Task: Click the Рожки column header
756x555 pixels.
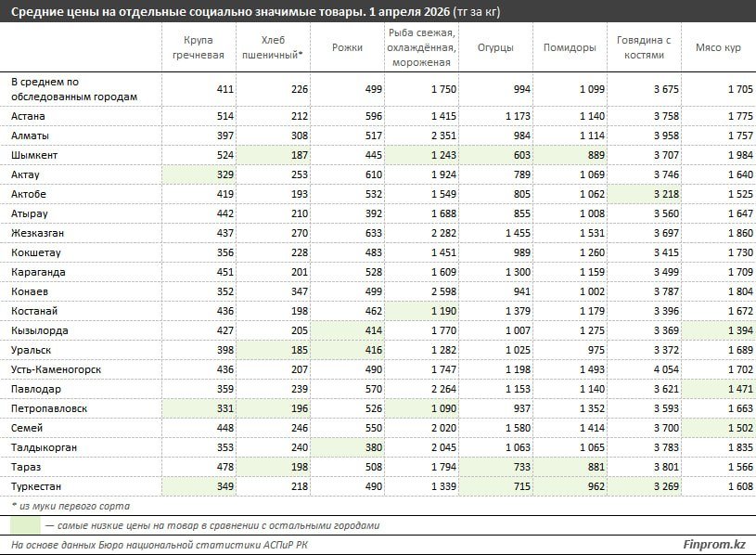Action: pyautogui.click(x=347, y=49)
